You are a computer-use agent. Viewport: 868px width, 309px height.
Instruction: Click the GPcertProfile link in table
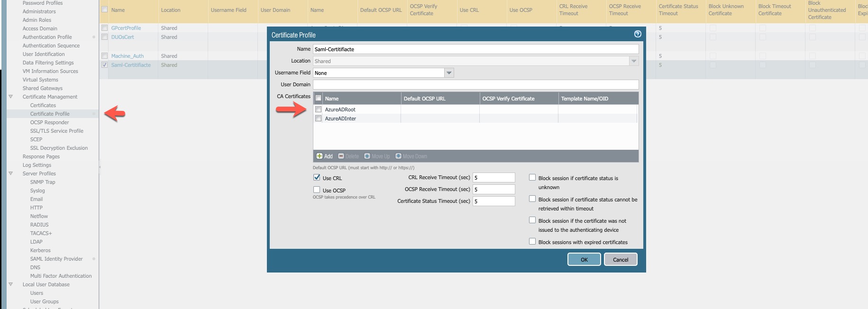(x=126, y=28)
